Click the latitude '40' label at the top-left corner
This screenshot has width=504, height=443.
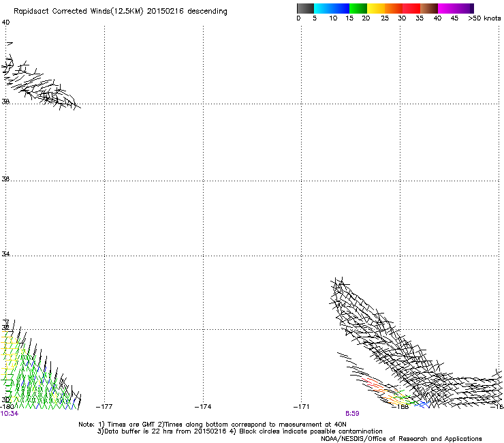[x=5, y=22]
